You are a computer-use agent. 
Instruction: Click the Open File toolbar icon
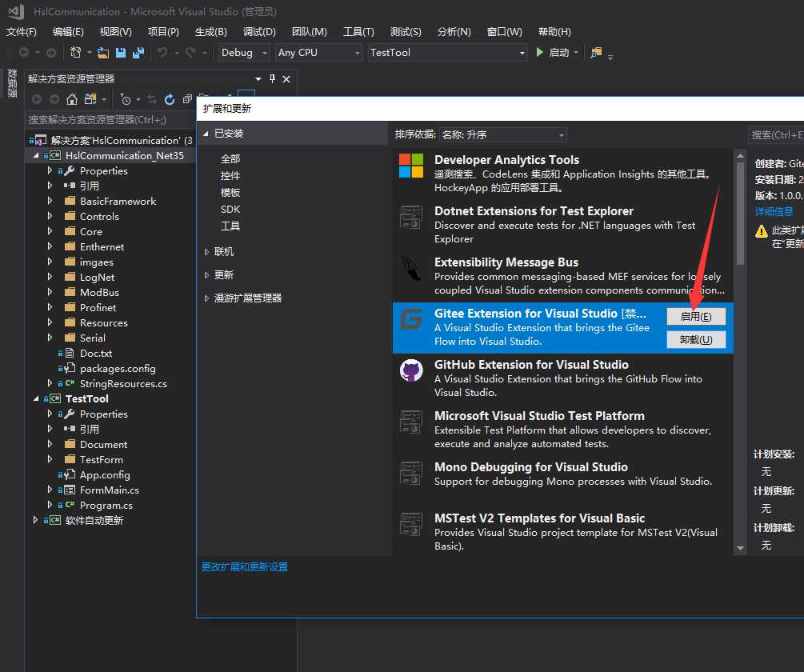103,53
